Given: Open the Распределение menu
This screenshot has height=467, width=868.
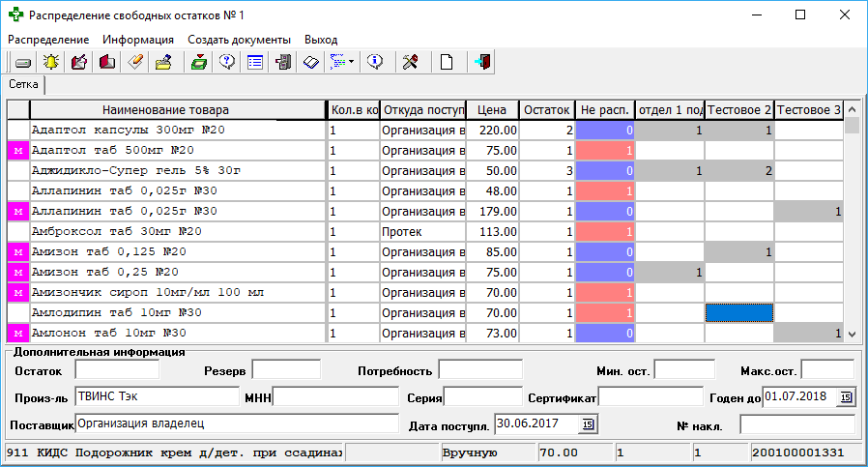Looking at the screenshot, I should [48, 40].
